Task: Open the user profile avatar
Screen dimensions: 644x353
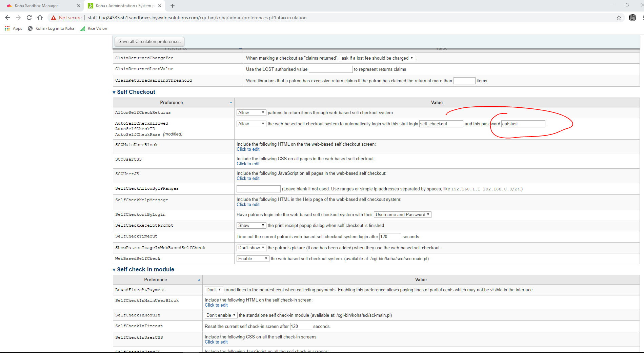Action: click(632, 18)
